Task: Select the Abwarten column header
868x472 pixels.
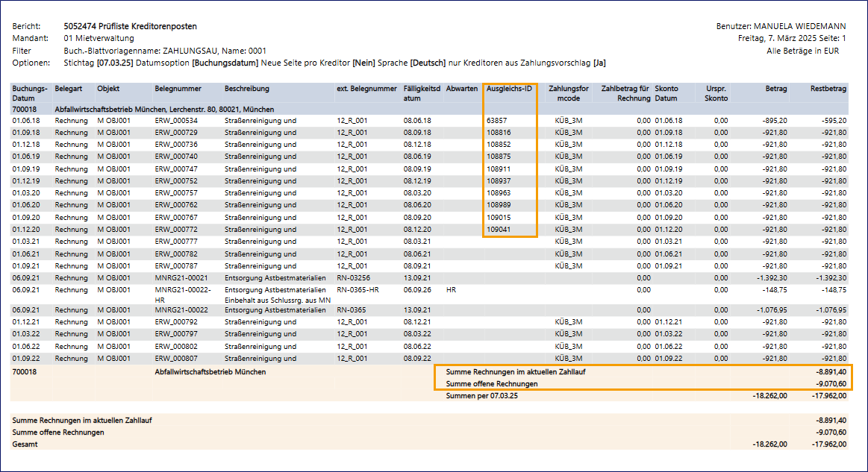Action: pyautogui.click(x=461, y=89)
